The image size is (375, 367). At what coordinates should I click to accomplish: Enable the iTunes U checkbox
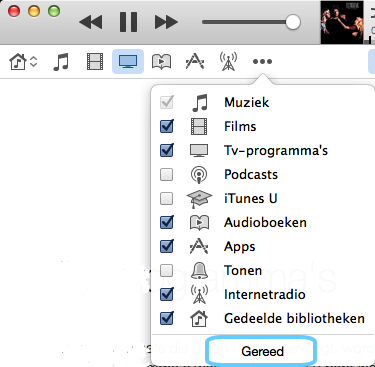coord(166,198)
